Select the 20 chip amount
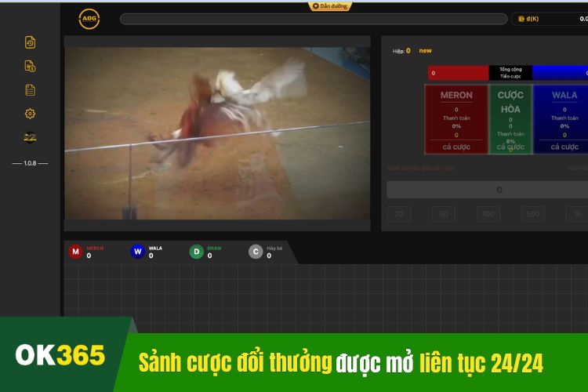This screenshot has height=392, width=588. (x=399, y=214)
